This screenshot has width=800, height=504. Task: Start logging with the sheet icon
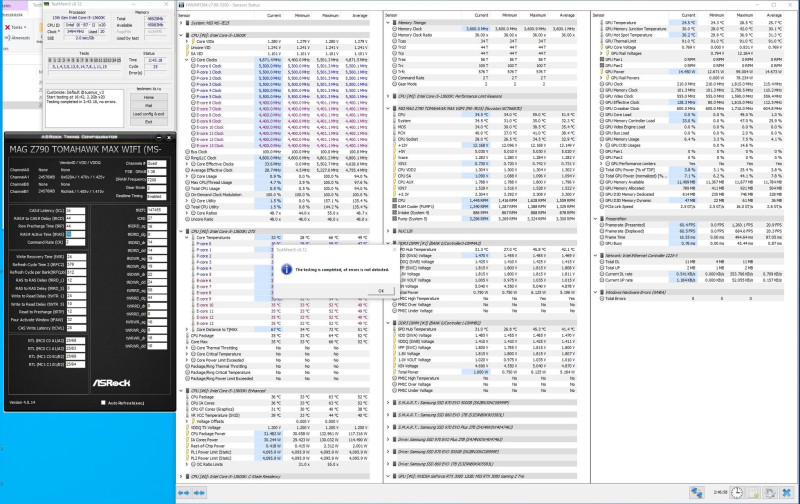coord(754,492)
